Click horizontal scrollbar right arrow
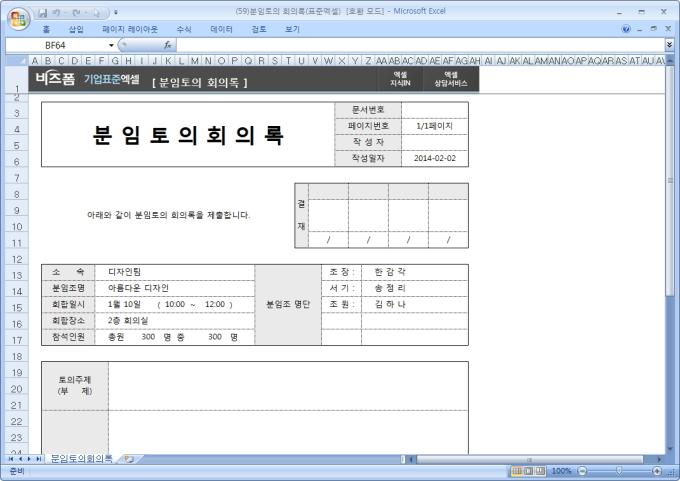The width and height of the screenshot is (680, 481). click(x=659, y=459)
